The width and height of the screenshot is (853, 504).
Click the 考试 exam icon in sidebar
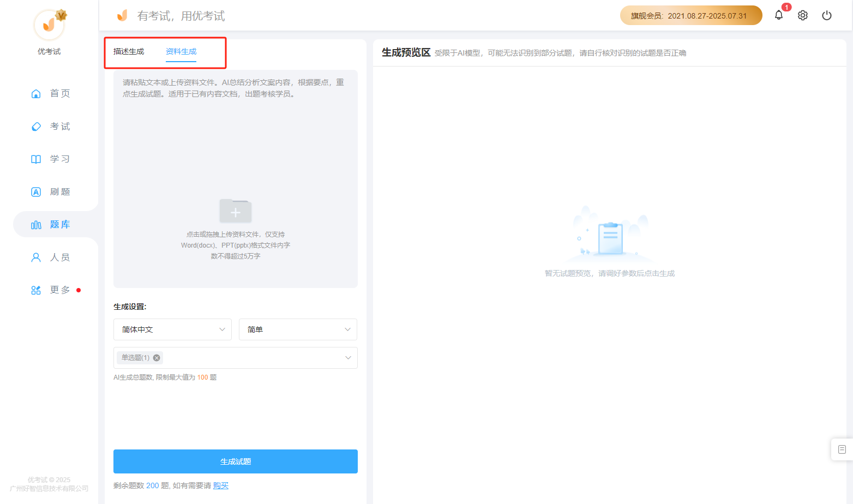(36, 127)
